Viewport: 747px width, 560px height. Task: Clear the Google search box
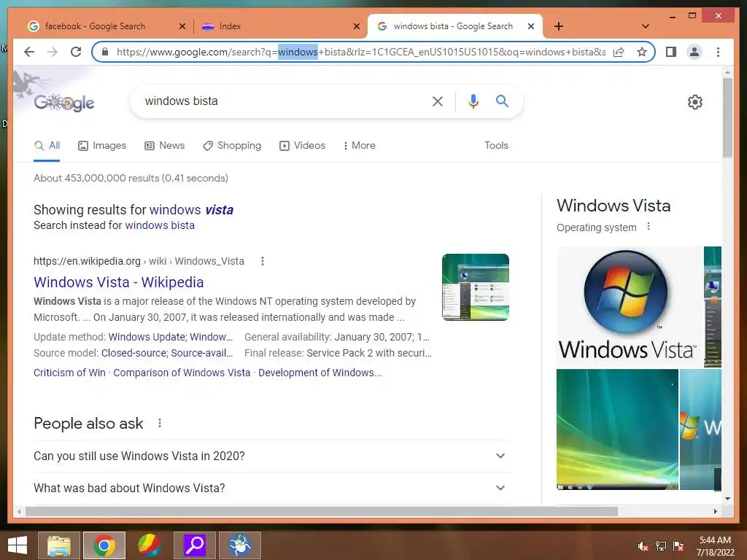tap(438, 101)
